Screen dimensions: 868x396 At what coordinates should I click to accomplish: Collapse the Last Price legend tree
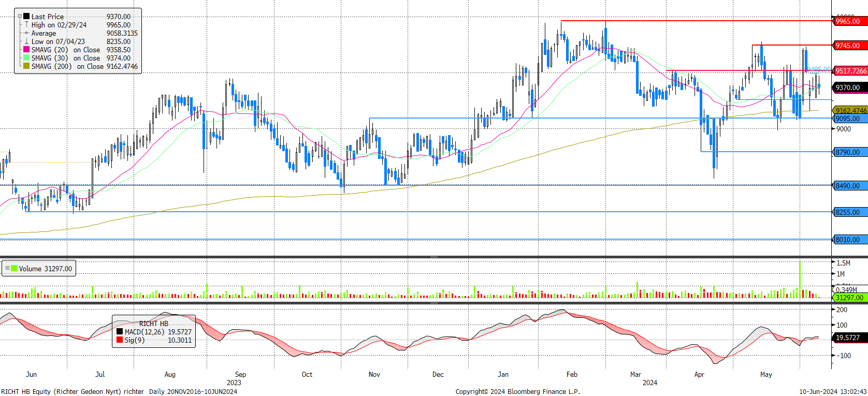[x=20, y=16]
